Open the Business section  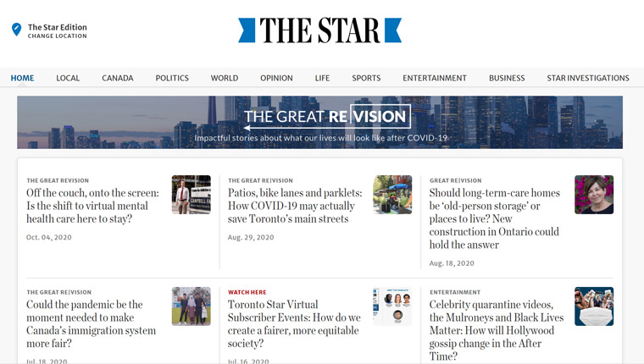point(507,78)
